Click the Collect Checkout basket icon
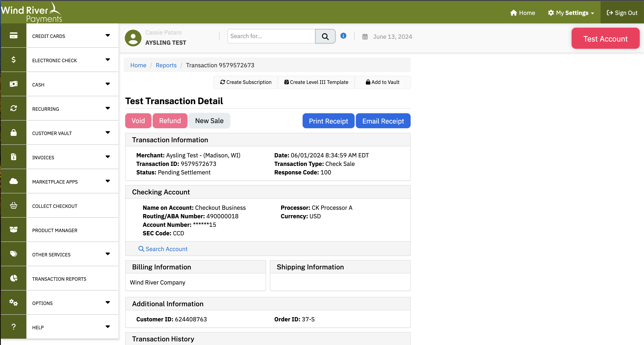 pos(13,205)
